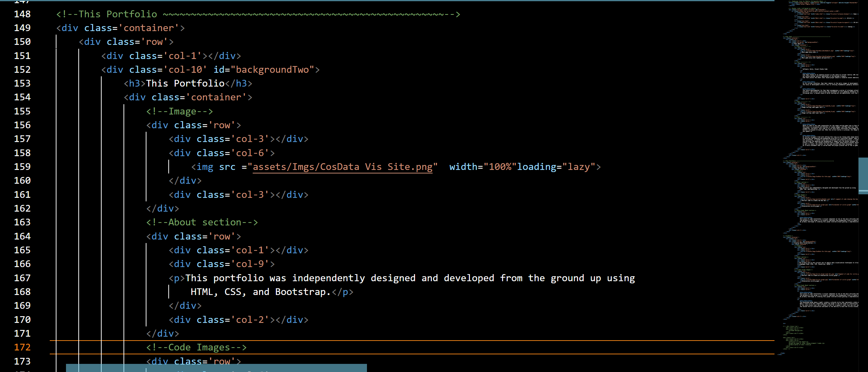Place cursor in 'row' on line 150
This screenshot has width=868, height=372.
point(154,42)
